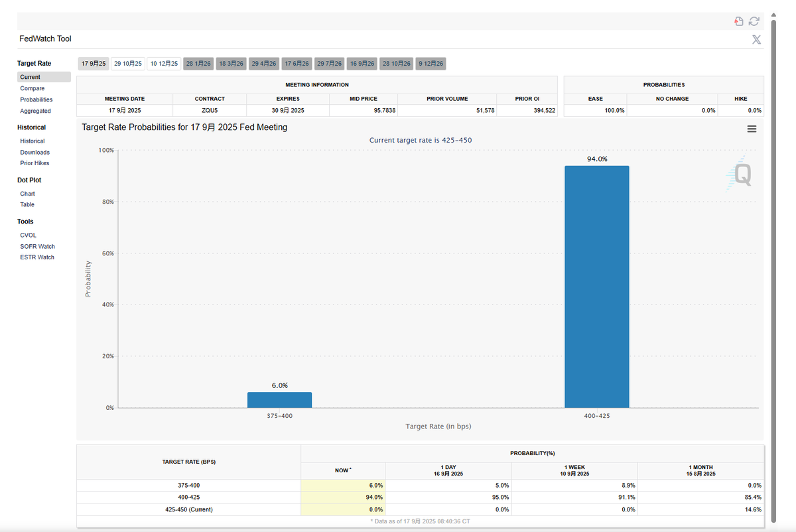
Task: Open SOFR Watch tool
Action: 37,246
